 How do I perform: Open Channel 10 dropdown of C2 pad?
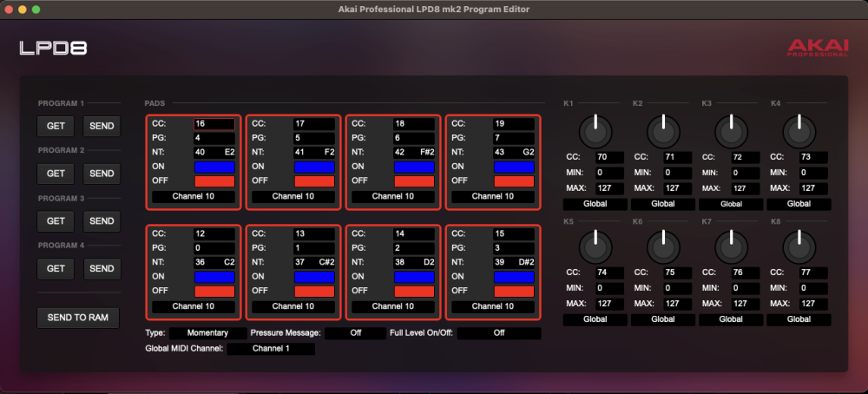[194, 306]
